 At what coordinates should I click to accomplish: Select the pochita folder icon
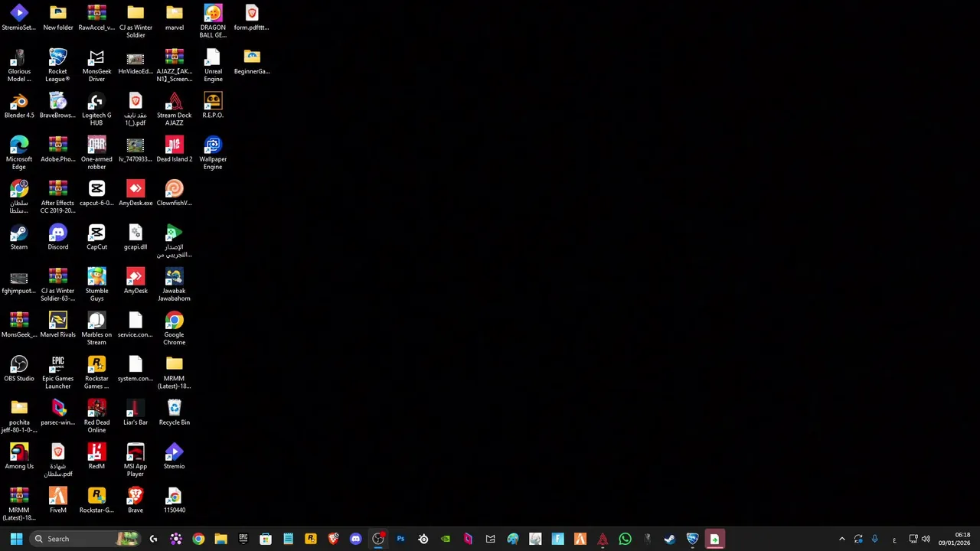tap(19, 417)
